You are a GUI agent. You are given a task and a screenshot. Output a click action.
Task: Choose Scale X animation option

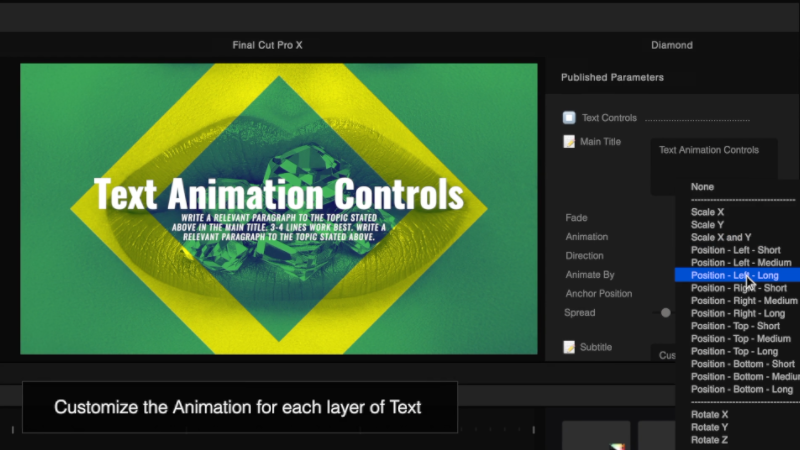click(707, 212)
